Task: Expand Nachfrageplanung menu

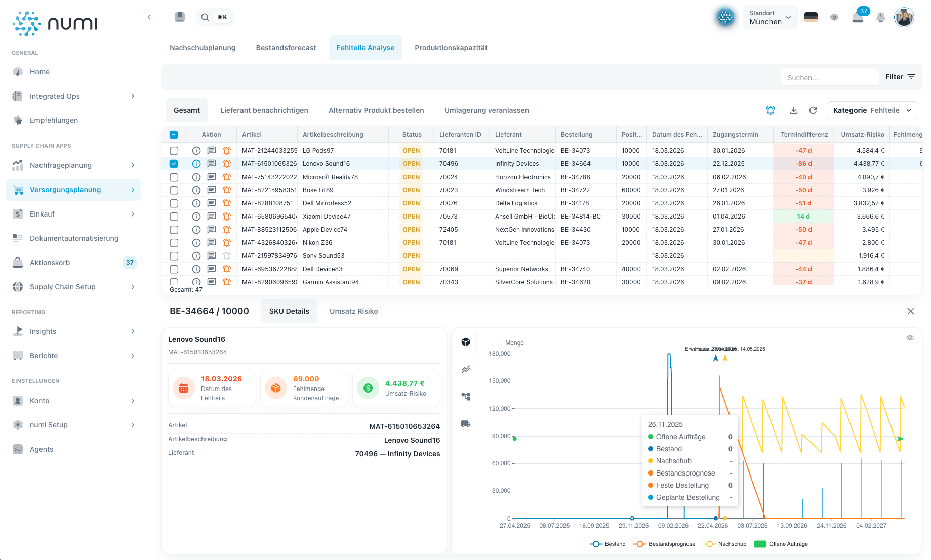Action: [73, 165]
